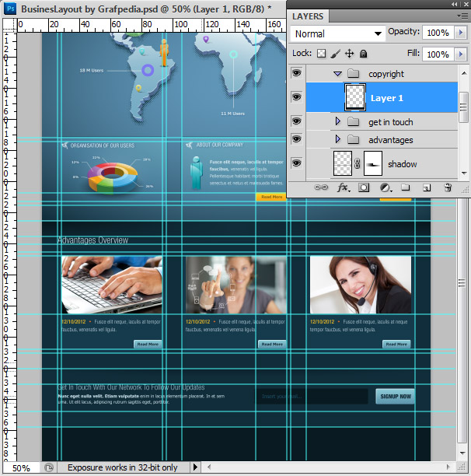This screenshot has height=476, width=471.
Task: Click the Layer 1 name text
Action: tap(387, 98)
